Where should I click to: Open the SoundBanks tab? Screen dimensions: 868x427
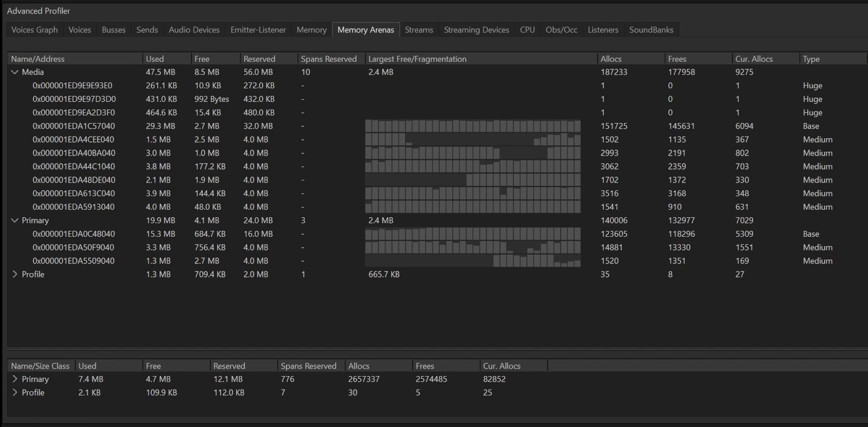[651, 30]
